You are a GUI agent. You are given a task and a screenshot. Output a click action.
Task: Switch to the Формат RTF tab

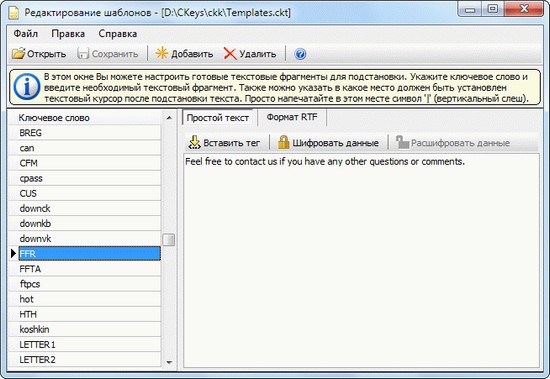(292, 117)
